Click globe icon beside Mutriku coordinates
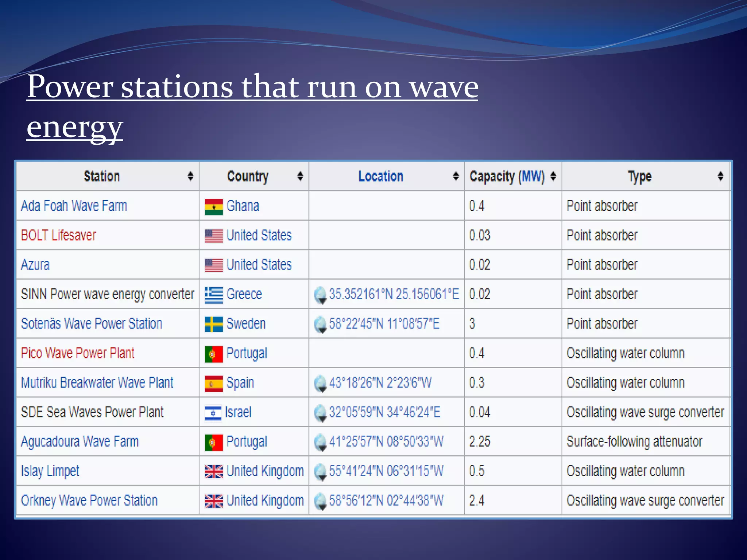747x560 pixels. 320,384
